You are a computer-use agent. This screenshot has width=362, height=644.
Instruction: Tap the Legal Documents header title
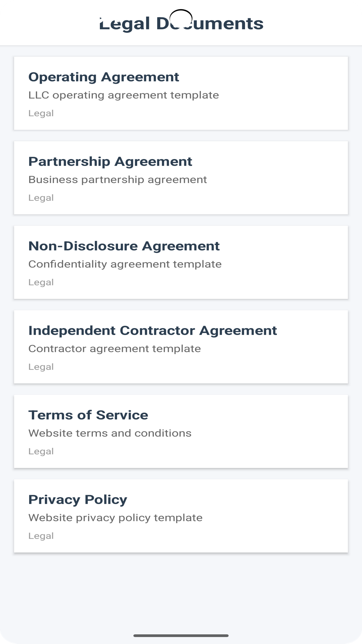tap(181, 23)
